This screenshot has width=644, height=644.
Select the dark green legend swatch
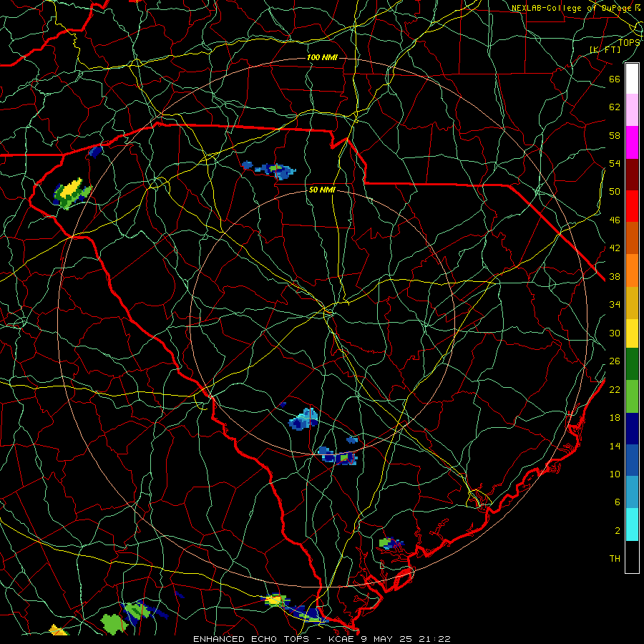click(632, 364)
